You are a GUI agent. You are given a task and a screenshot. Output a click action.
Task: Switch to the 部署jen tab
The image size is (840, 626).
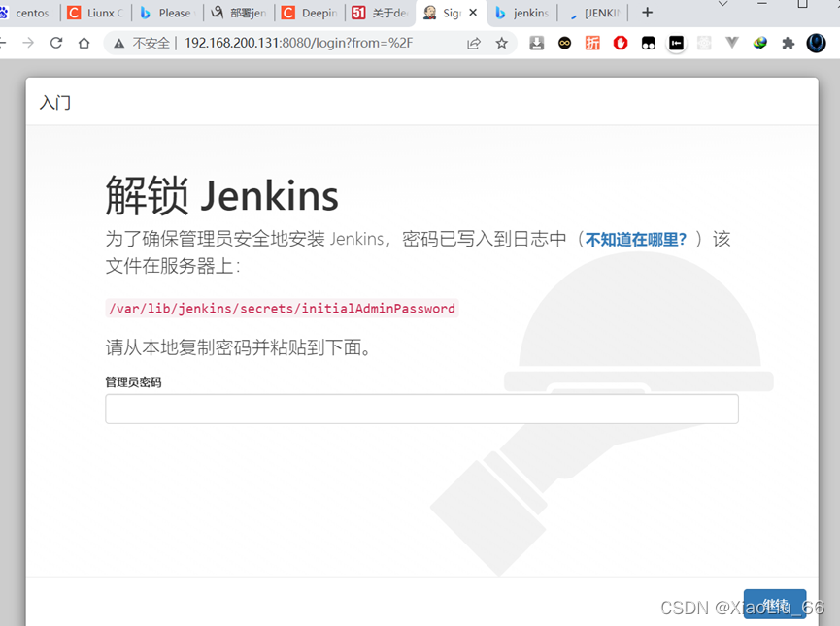click(240, 13)
